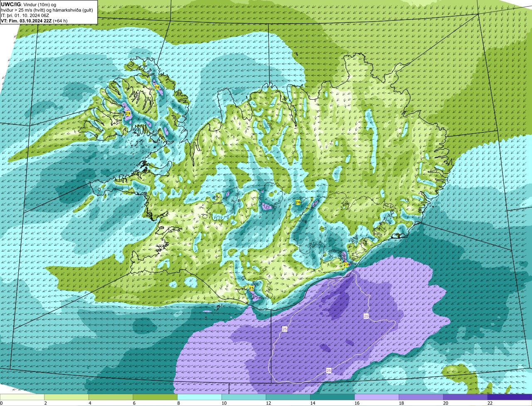Click the 10–12 m/s legend color band
The width and height of the screenshot is (532, 406).
pyautogui.click(x=244, y=397)
